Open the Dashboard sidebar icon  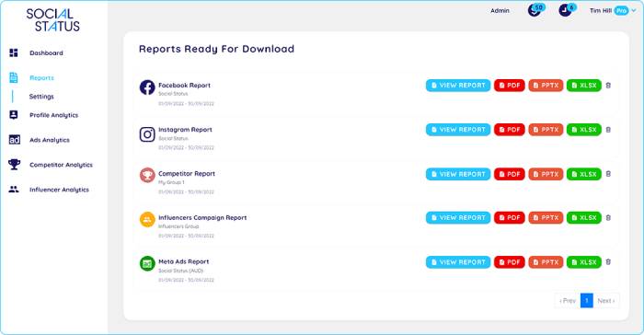14,52
